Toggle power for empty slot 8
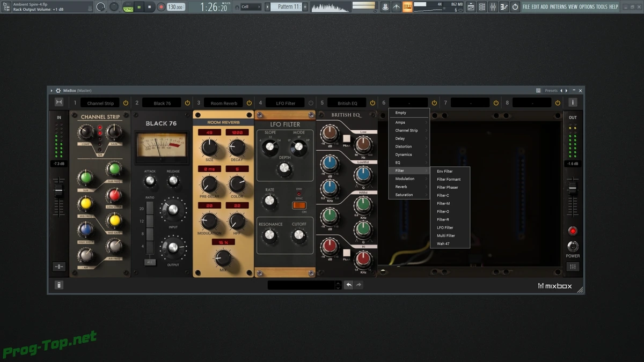This screenshot has height=362, width=644. coord(558,102)
